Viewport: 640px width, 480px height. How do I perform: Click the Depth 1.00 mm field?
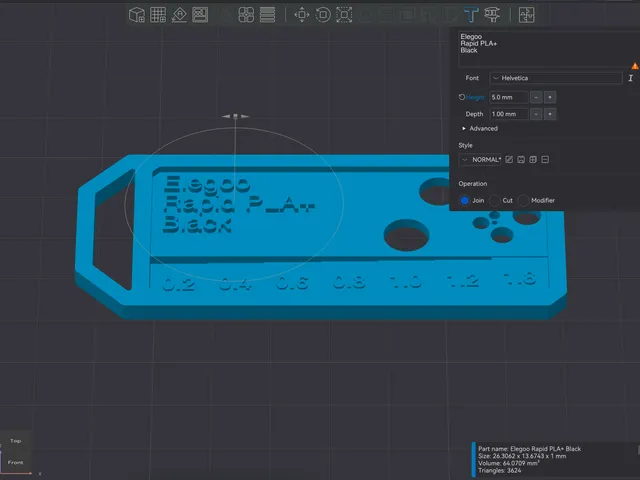[509, 114]
